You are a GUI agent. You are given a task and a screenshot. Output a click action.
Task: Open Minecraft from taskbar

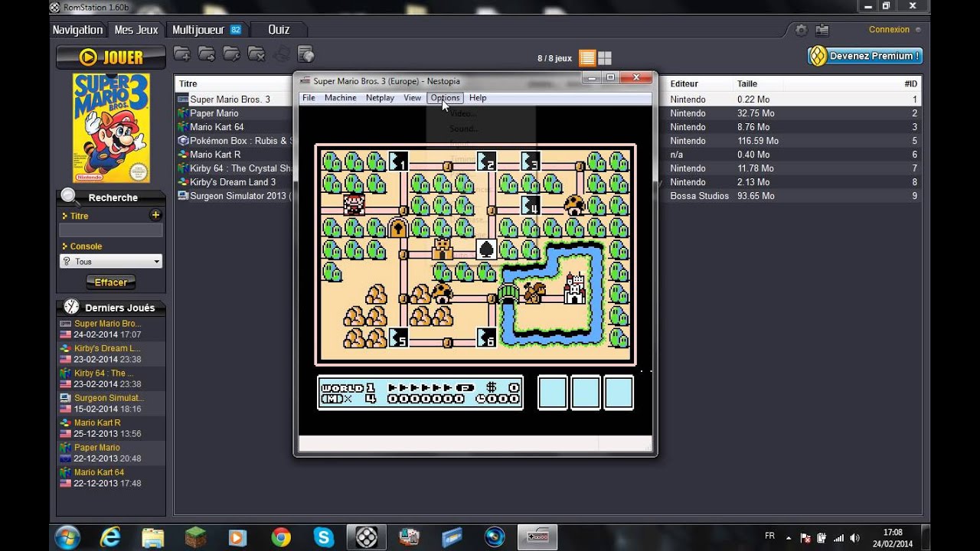[x=196, y=536]
